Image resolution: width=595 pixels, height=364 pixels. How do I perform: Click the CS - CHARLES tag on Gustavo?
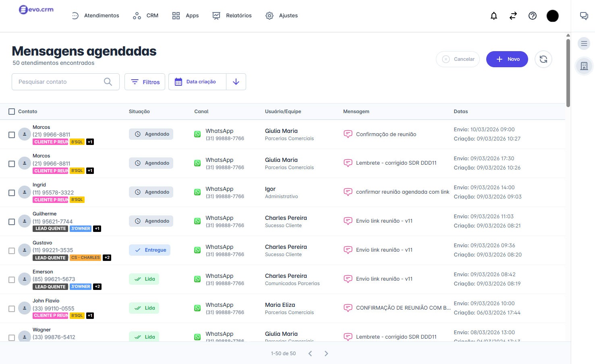coord(85,258)
